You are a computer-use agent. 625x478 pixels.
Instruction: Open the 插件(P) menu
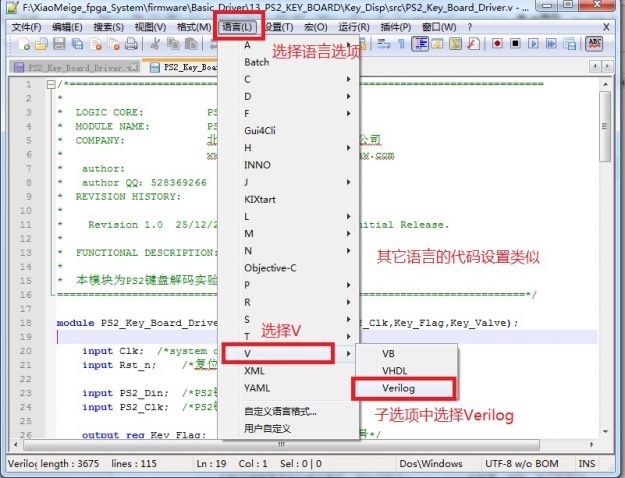395,27
